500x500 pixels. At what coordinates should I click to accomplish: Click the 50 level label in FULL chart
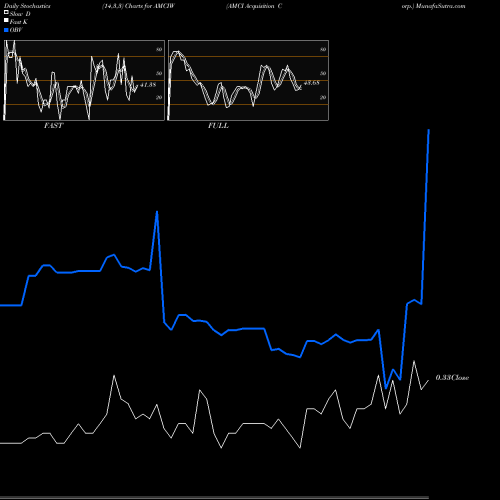pos(323,73)
